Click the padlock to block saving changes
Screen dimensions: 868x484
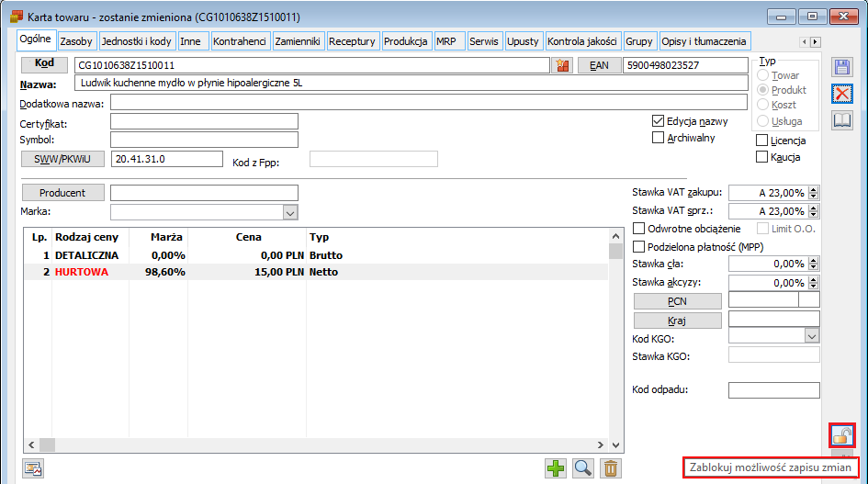point(842,435)
